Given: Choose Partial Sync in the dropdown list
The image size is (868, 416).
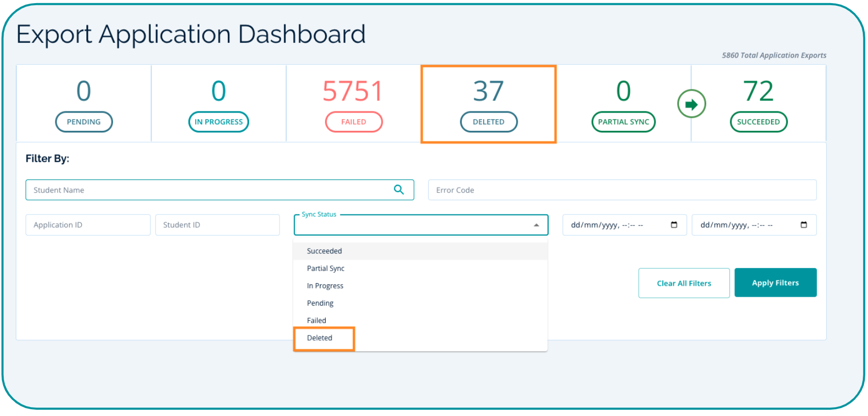Looking at the screenshot, I should click(326, 268).
